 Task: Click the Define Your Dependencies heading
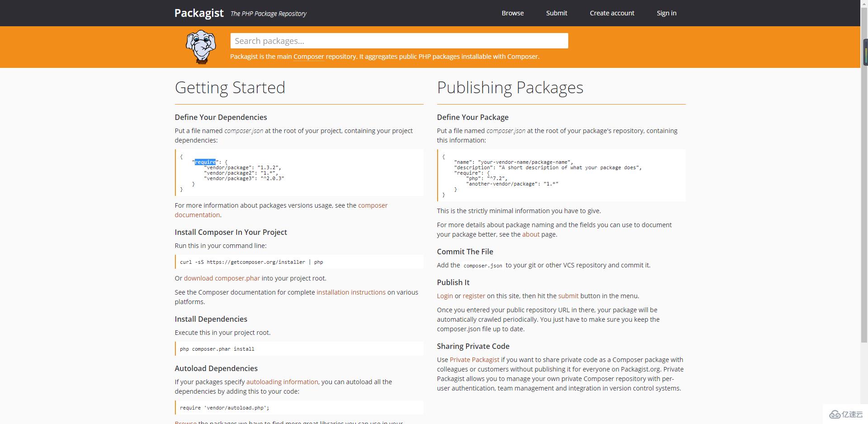(x=221, y=117)
